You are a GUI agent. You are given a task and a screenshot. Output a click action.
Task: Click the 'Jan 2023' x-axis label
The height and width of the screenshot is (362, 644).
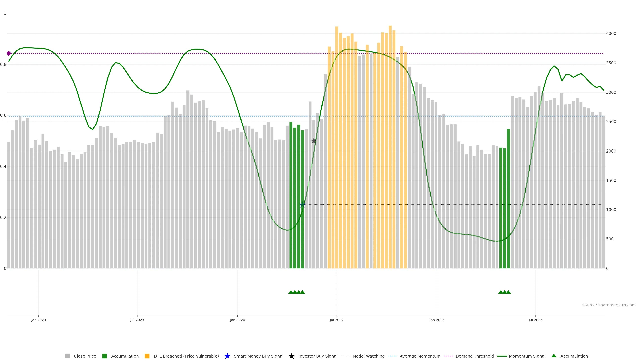38,320
